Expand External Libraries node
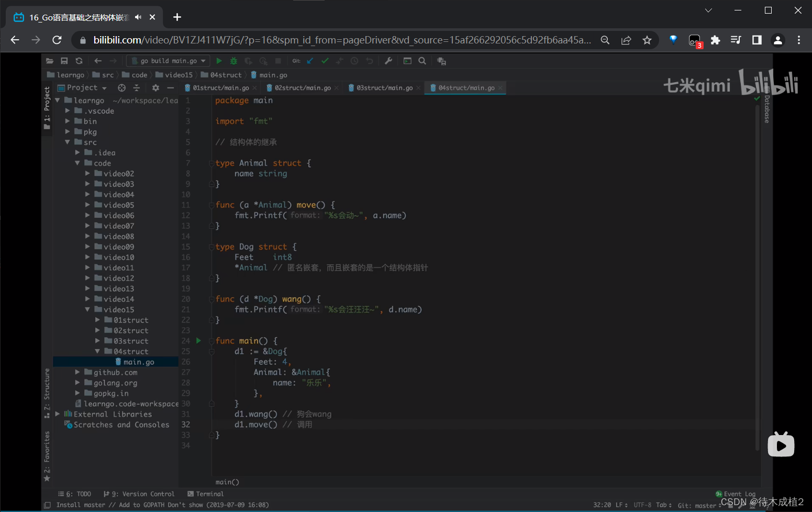The height and width of the screenshot is (512, 812). pyautogui.click(x=58, y=414)
